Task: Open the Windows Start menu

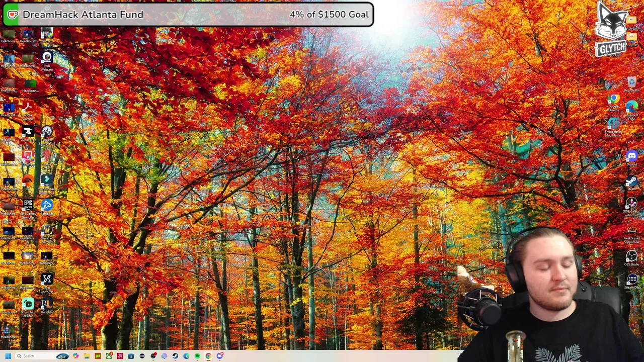Action: [8, 356]
